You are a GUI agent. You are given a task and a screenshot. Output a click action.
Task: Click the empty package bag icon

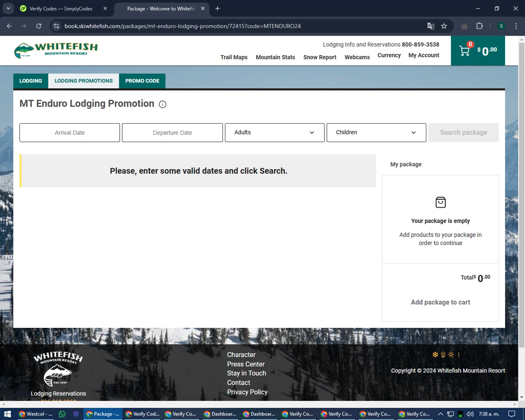pyautogui.click(x=440, y=202)
